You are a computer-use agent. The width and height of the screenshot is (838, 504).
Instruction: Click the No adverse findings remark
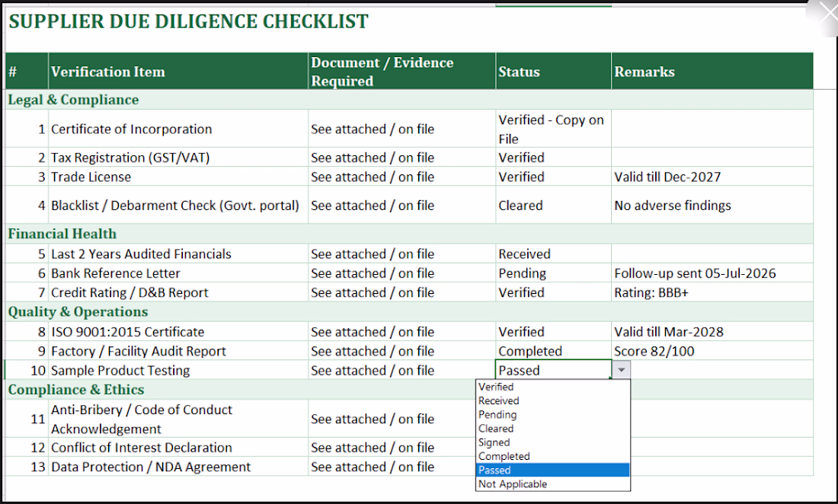click(x=712, y=205)
